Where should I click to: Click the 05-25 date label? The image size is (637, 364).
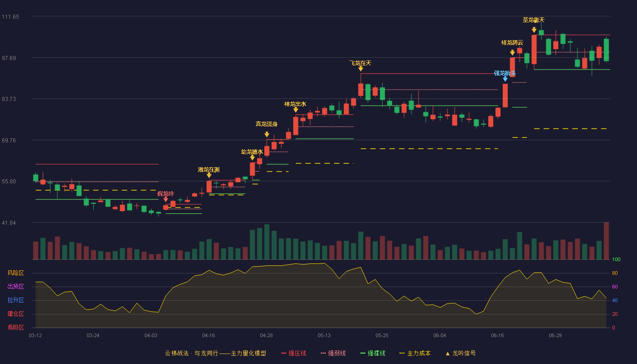tap(382, 335)
